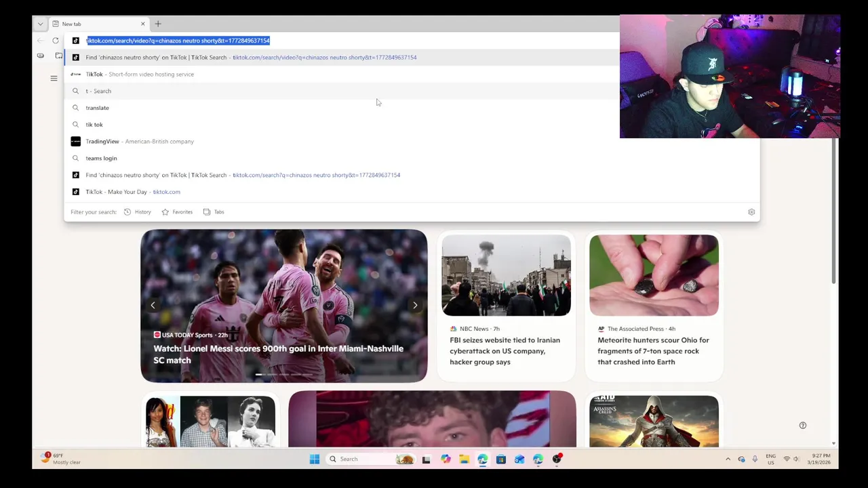The image size is (868, 488).
Task: Open OBS Studio taskbar icon
Action: click(x=557, y=459)
